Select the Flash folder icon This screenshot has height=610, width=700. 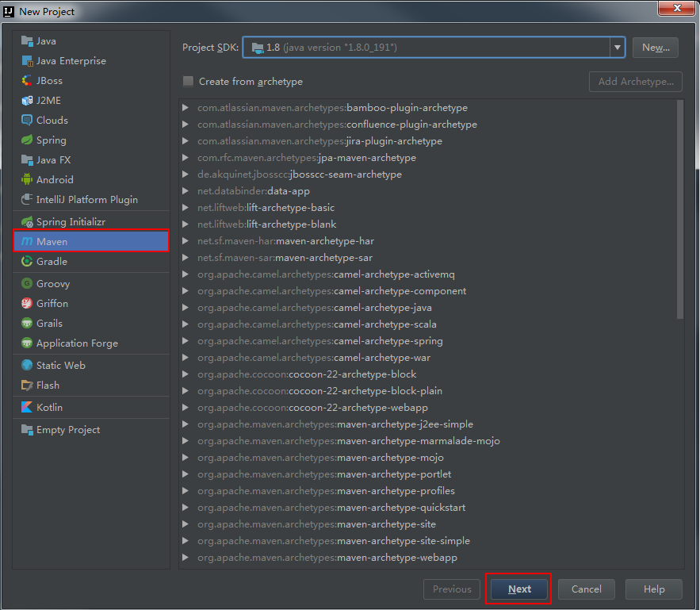point(27,385)
